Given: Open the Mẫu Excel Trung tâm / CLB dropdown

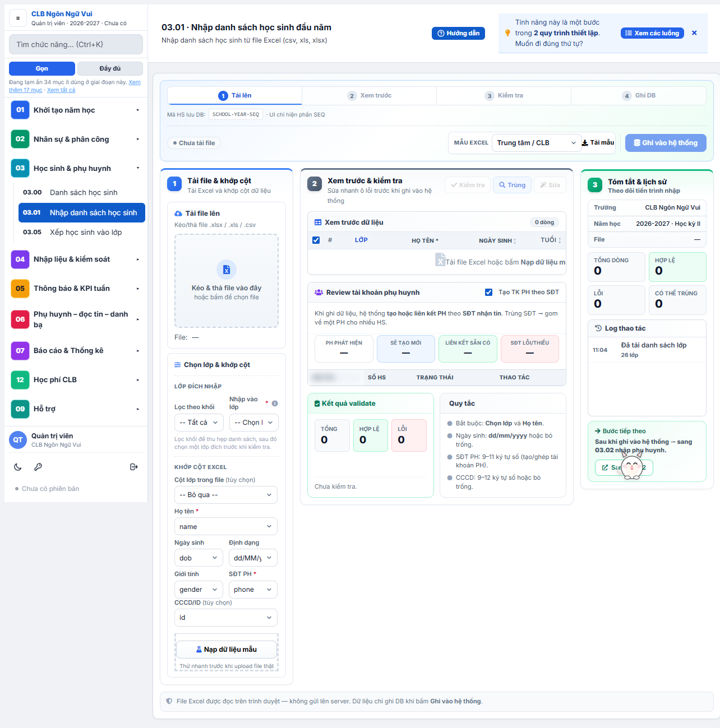Looking at the screenshot, I should click(x=537, y=143).
